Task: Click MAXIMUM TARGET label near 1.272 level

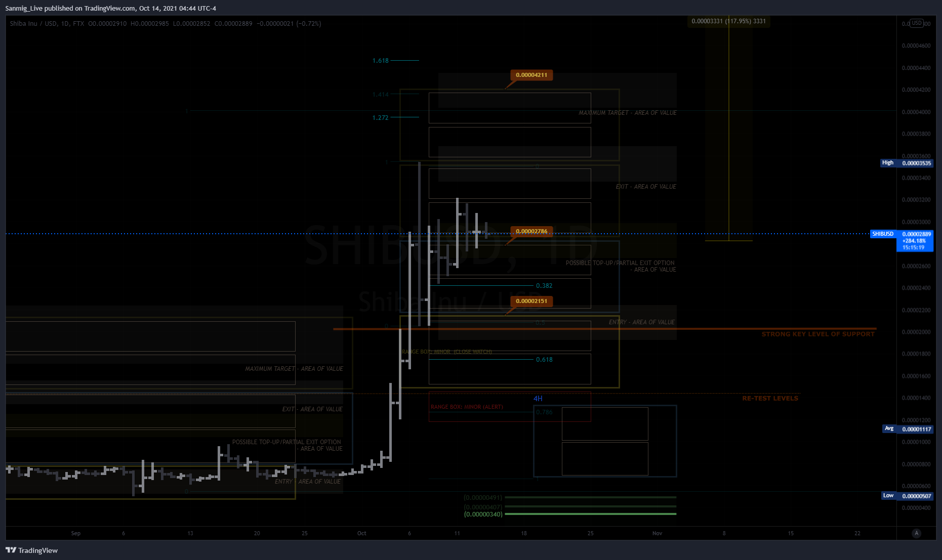Action: point(628,113)
